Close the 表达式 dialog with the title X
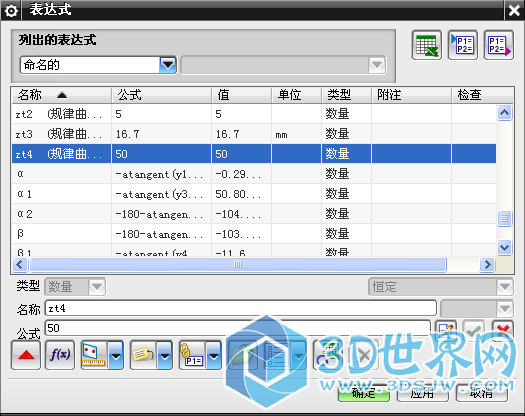The image size is (525, 416). tap(514, 11)
